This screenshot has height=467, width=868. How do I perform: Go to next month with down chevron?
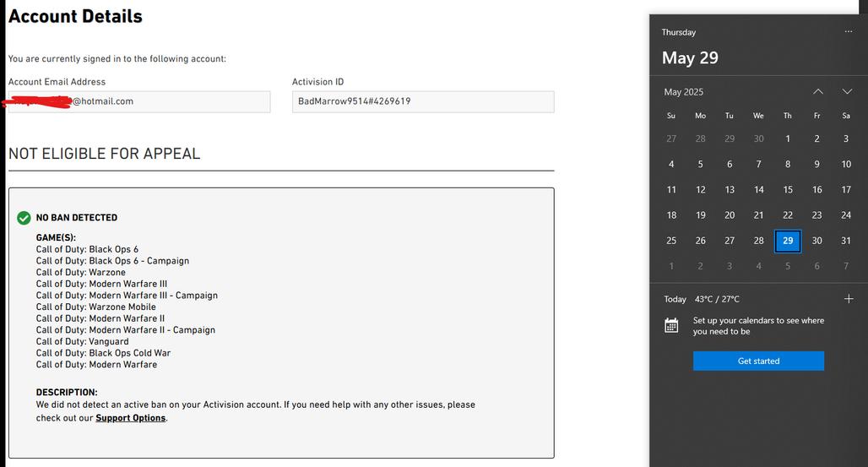click(x=847, y=91)
